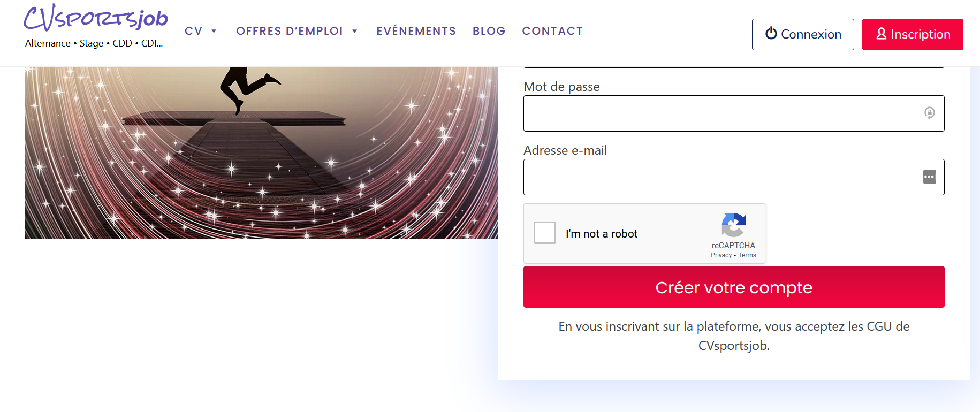Open the Blog menu item

489,31
